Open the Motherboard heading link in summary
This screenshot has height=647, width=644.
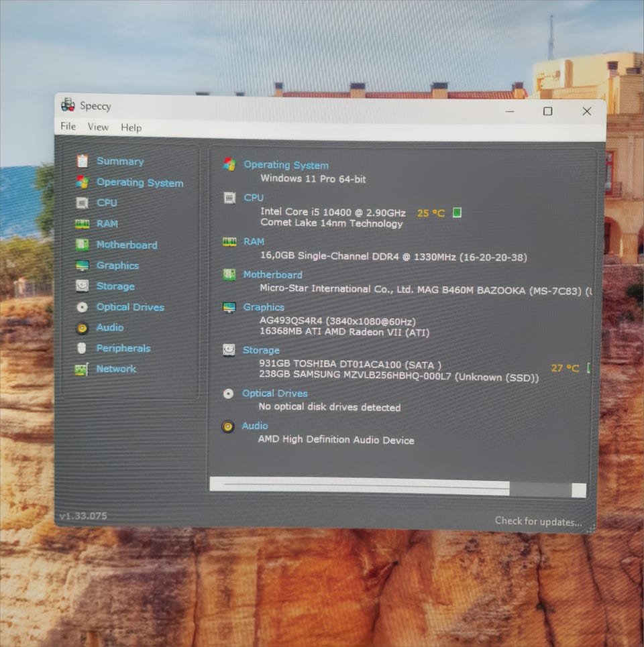pyautogui.click(x=273, y=274)
